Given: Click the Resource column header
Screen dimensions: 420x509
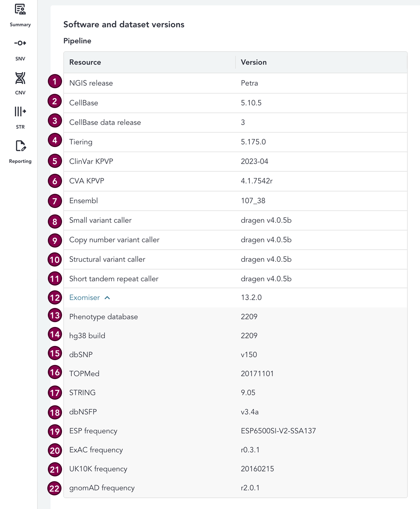Looking at the screenshot, I should [x=85, y=62].
